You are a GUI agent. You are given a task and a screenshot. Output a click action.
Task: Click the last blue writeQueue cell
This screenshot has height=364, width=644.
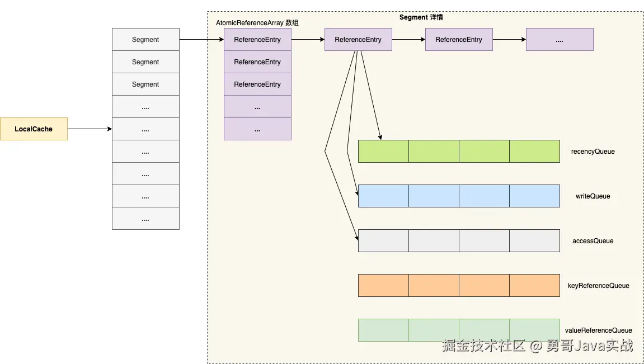pyautogui.click(x=535, y=196)
